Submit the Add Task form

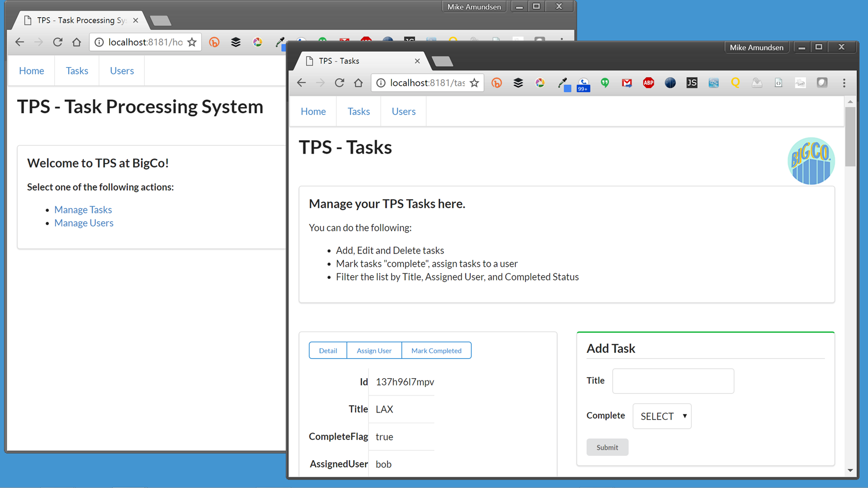607,447
